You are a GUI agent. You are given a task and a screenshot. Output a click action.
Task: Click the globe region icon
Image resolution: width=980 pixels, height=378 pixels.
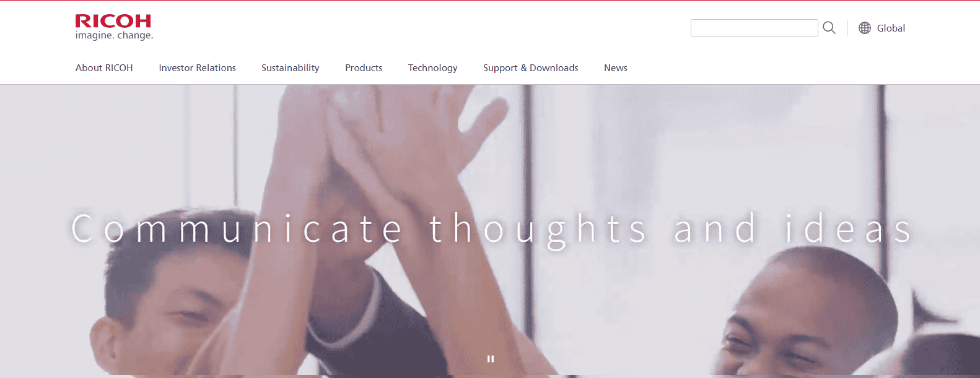pos(865,28)
